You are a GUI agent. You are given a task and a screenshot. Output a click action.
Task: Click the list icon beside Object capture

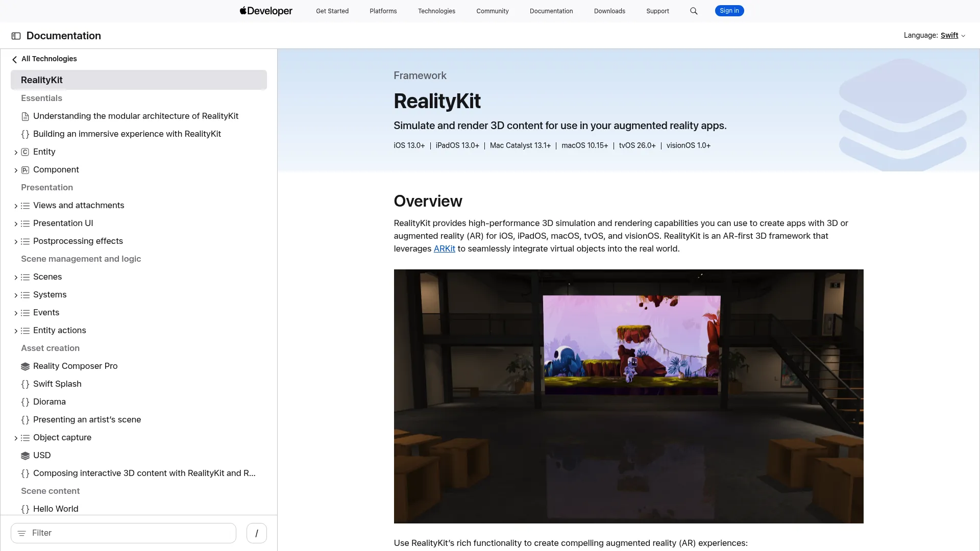tap(25, 438)
